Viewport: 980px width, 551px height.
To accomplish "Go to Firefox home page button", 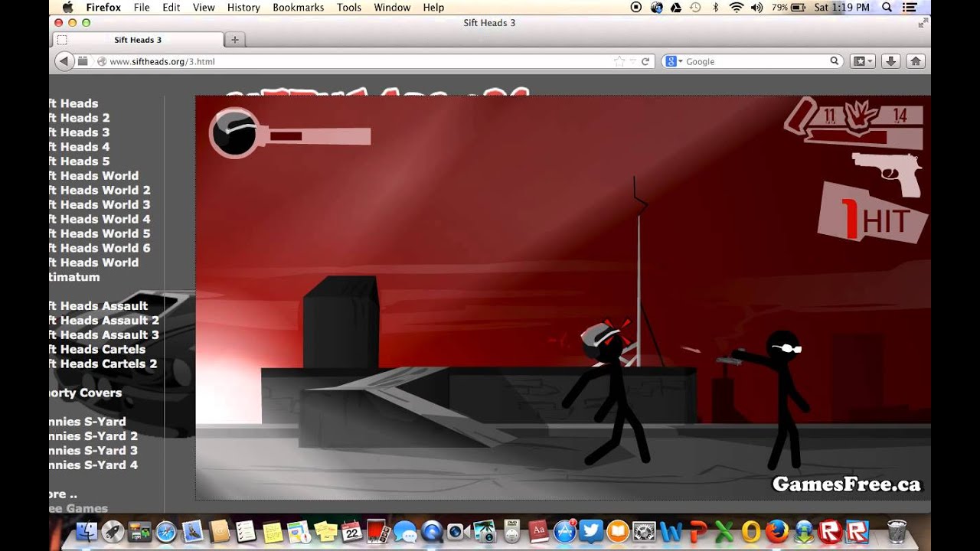I will 916,61.
